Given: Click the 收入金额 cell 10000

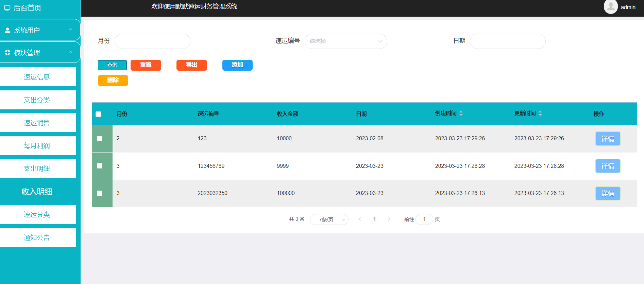Looking at the screenshot, I should (284, 138).
